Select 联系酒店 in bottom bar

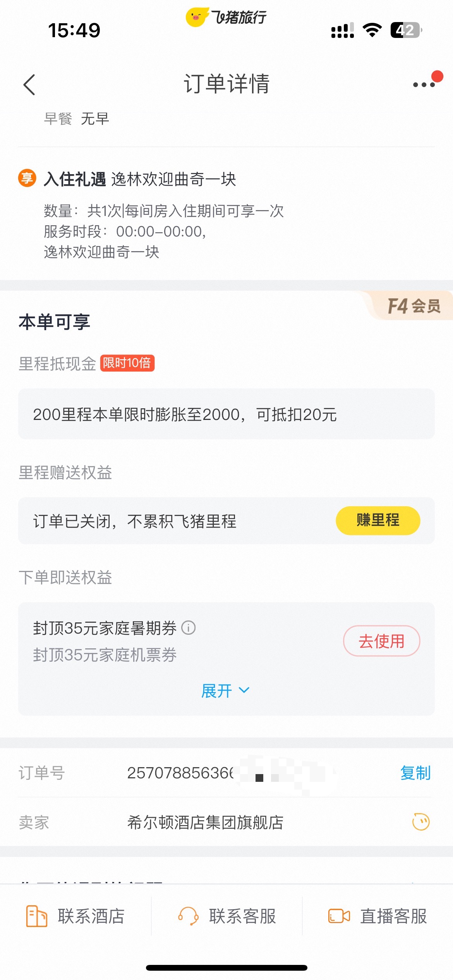(x=75, y=916)
